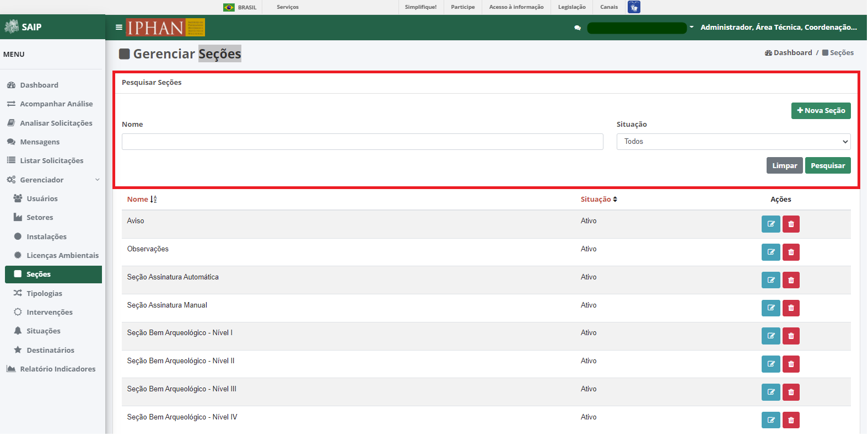Delete the Aviso section
This screenshot has height=436, width=868.
pos(791,224)
